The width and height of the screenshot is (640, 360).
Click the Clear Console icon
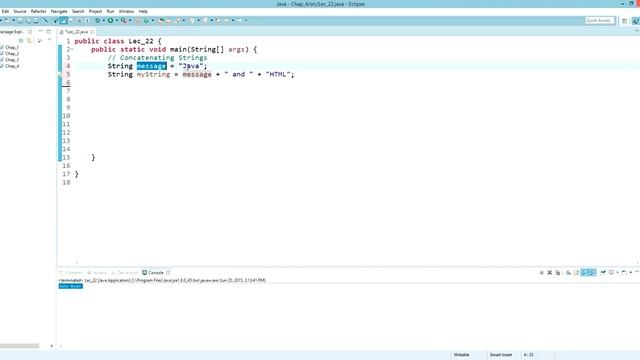[x=568, y=273]
